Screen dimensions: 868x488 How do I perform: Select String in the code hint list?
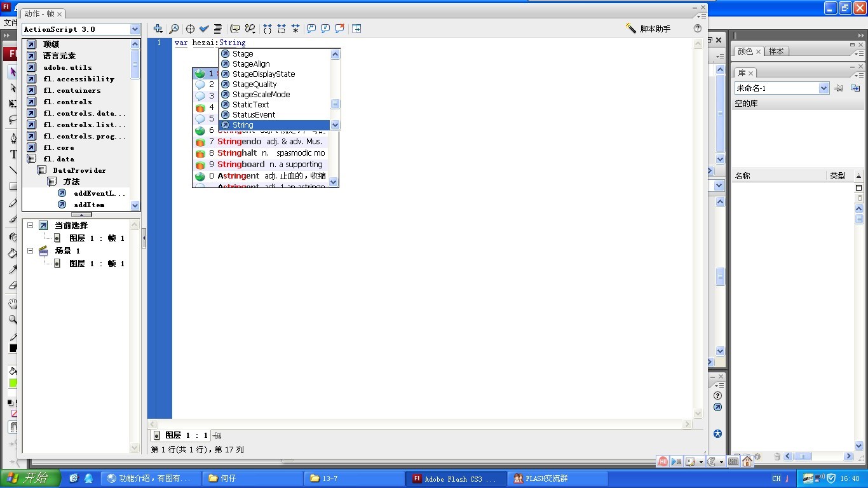243,125
